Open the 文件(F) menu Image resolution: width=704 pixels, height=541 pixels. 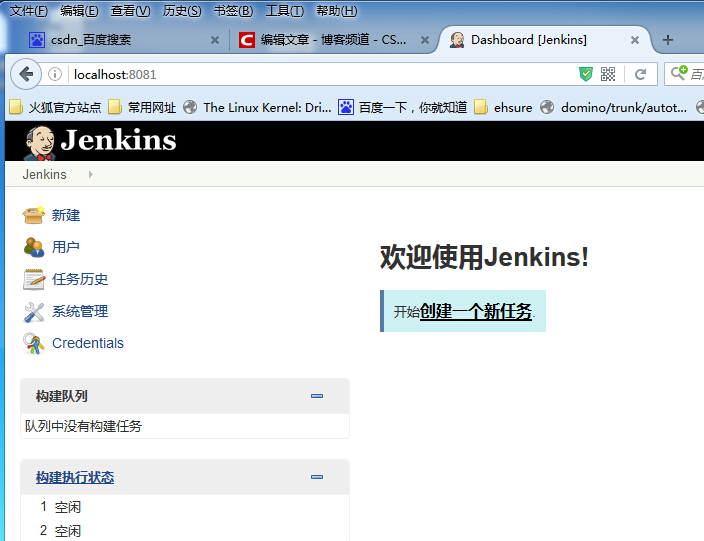(29, 11)
